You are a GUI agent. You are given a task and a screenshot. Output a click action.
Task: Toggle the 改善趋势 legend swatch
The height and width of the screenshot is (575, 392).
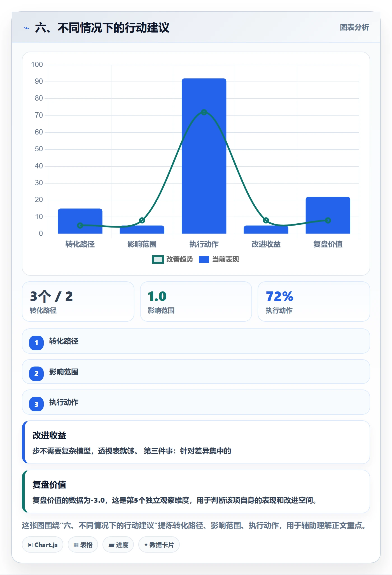tap(158, 259)
